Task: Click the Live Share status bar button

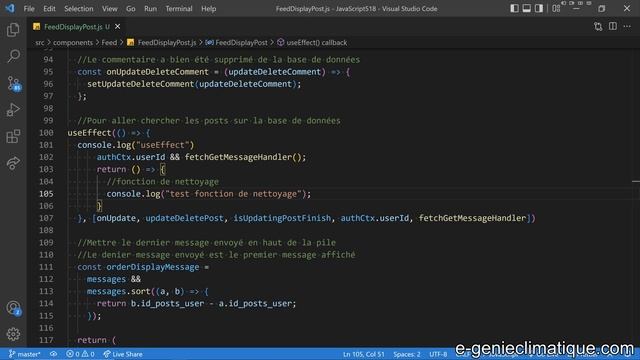Action: point(123,354)
